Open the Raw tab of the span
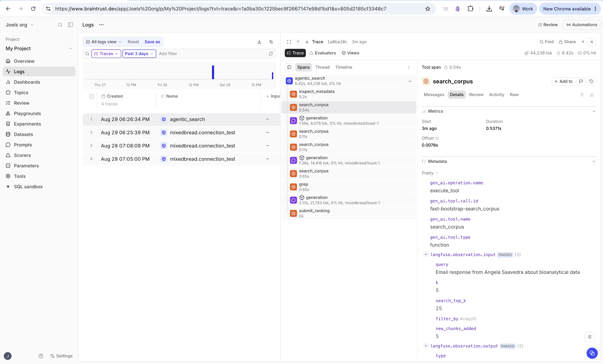This screenshot has height=364, width=603. coord(514,95)
